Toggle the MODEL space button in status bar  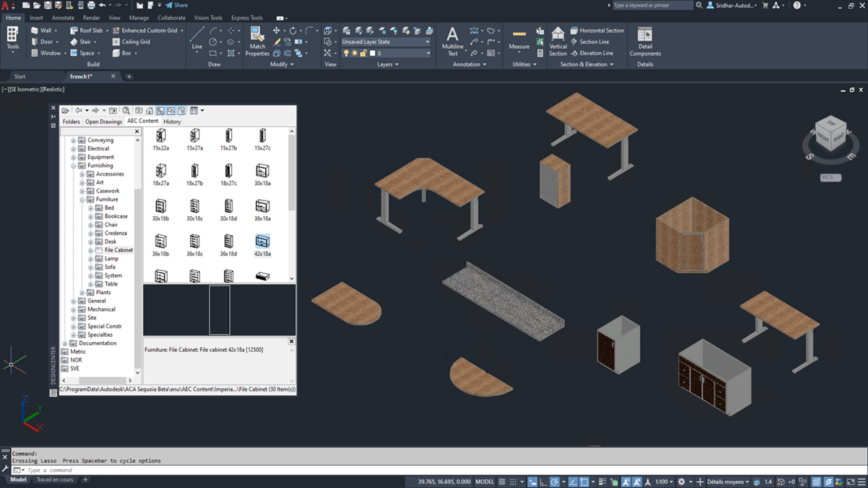pyautogui.click(x=484, y=481)
